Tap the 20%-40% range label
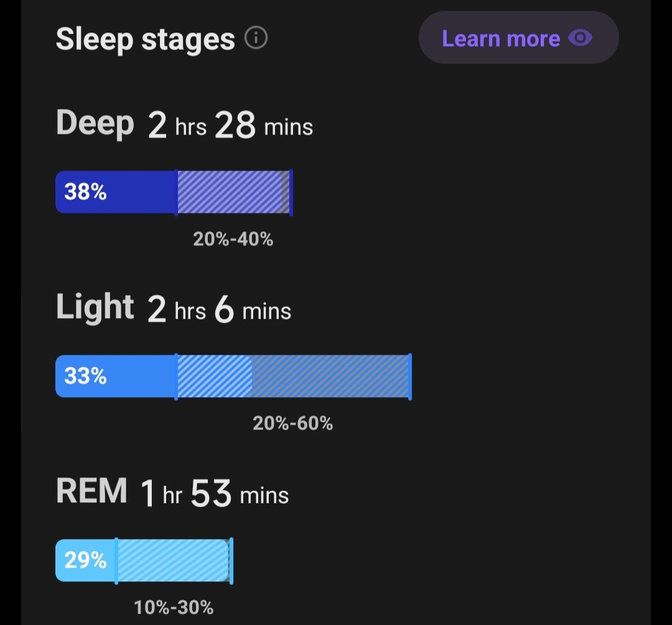 [233, 239]
